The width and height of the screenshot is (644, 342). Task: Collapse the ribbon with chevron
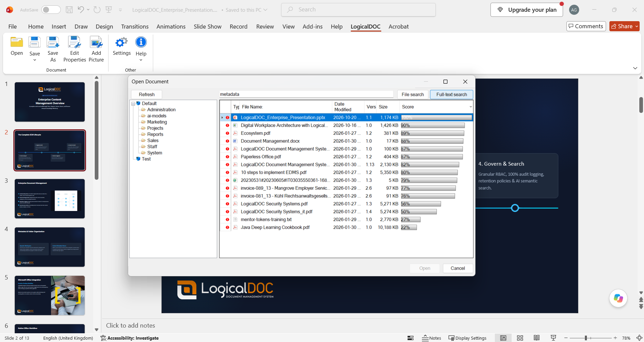(635, 68)
